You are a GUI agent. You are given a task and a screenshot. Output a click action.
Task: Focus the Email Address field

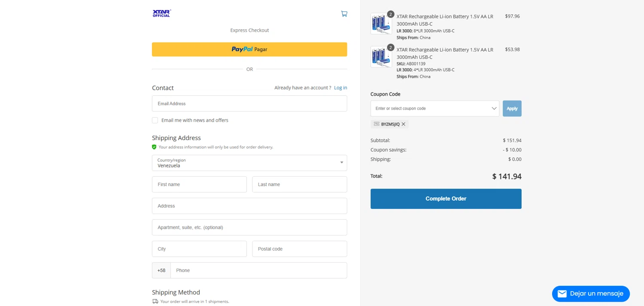point(249,104)
